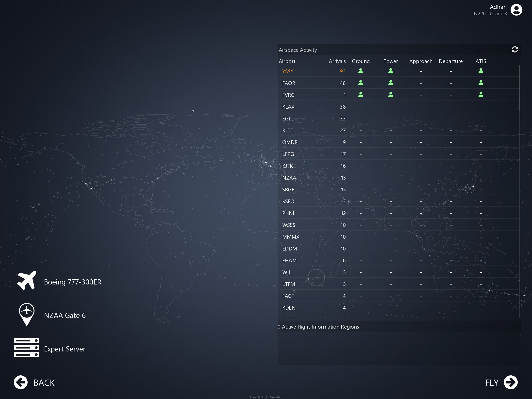The height and width of the screenshot is (399, 532).
Task: Click FVRG ATIS controller icon
Action: click(x=481, y=95)
